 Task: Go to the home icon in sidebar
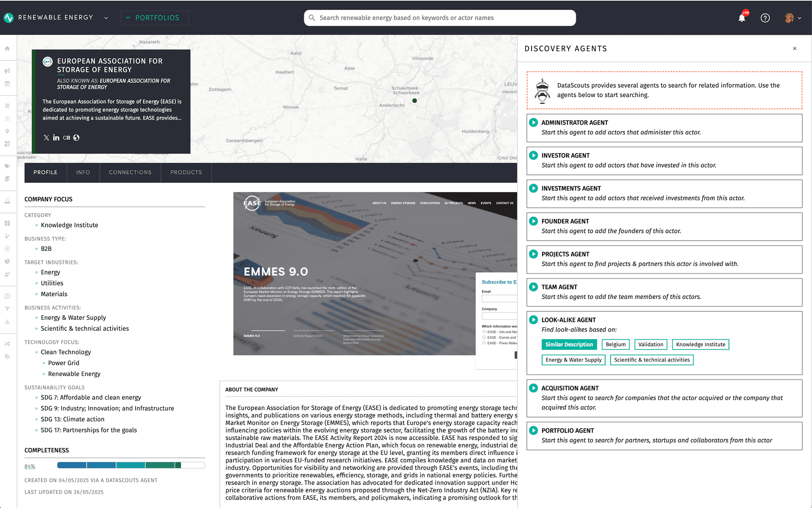(x=7, y=49)
